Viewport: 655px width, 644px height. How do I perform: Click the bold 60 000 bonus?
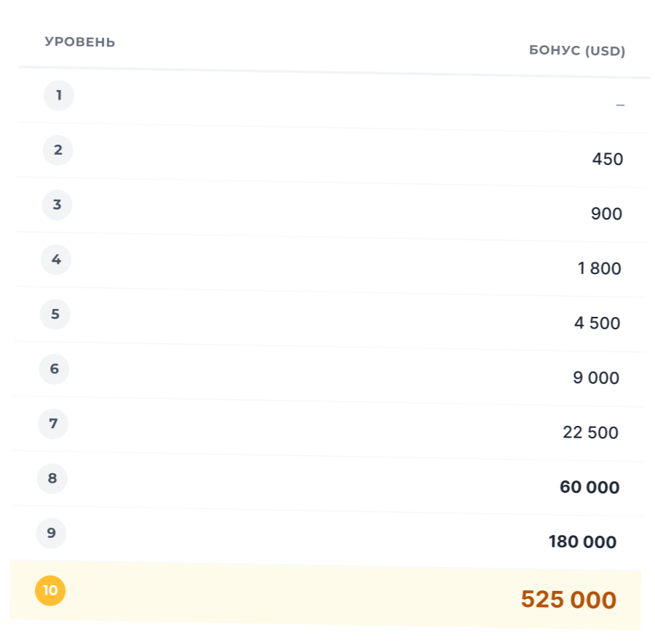[590, 488]
